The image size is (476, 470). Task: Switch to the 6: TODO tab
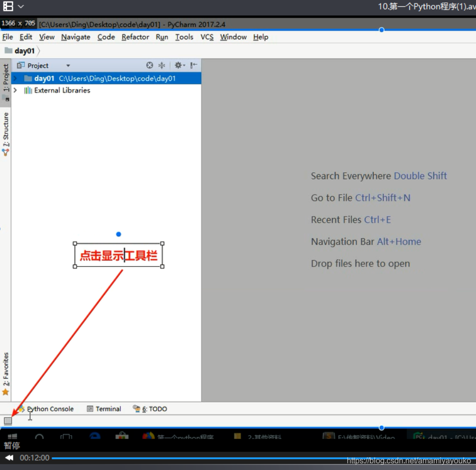tap(150, 409)
